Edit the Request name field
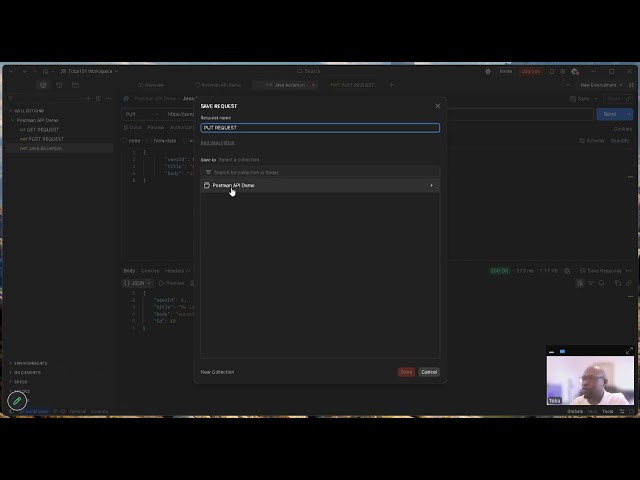 pyautogui.click(x=320, y=128)
